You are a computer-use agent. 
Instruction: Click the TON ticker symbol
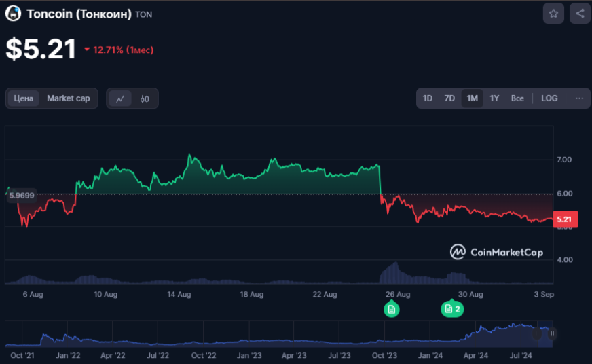[143, 15]
